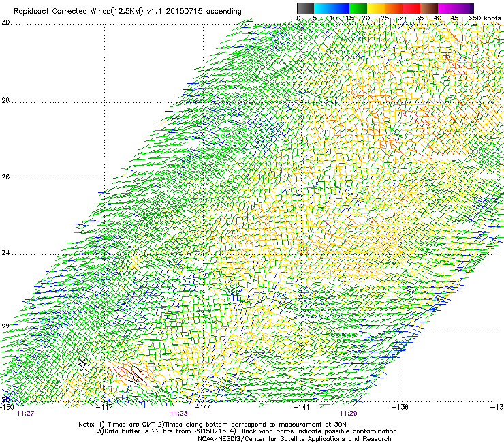
Task: Click the '20150715 ascending' date text
Action: [204, 12]
